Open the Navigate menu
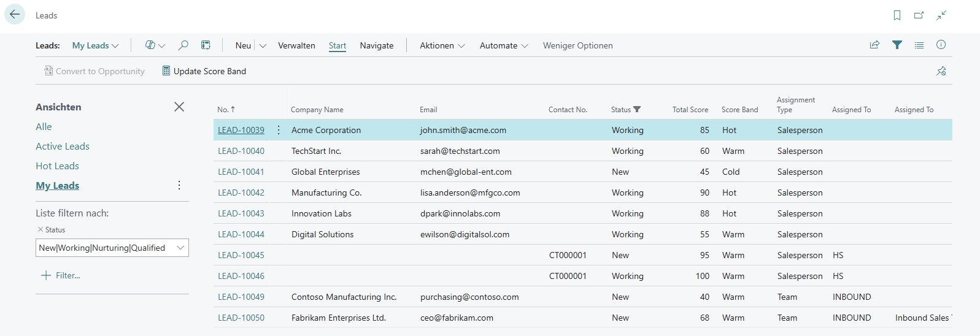The image size is (980, 336). coord(377,45)
